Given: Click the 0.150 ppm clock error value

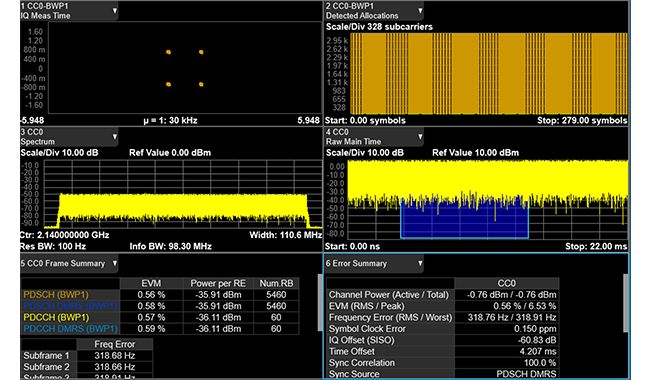Looking at the screenshot, I should [x=535, y=329].
